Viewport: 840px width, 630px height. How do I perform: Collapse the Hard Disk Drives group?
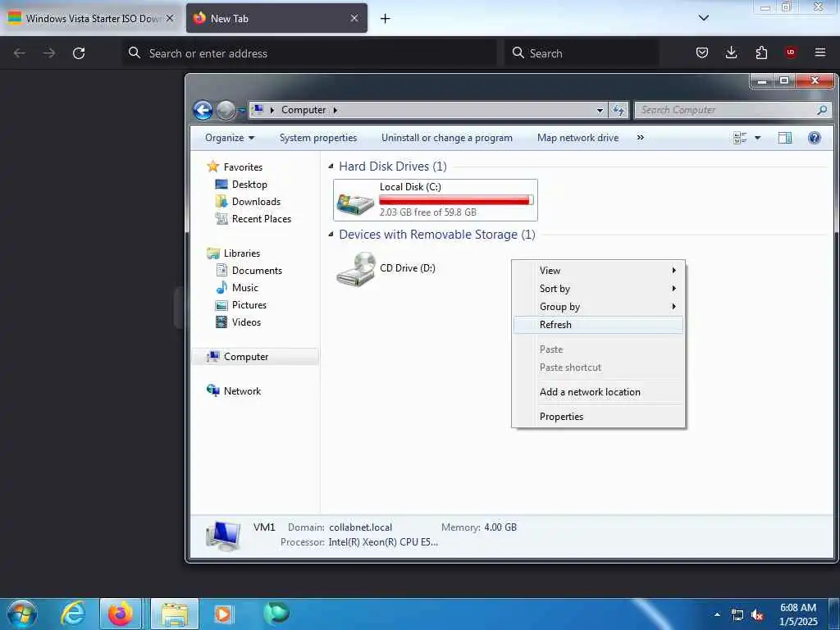pyautogui.click(x=331, y=167)
